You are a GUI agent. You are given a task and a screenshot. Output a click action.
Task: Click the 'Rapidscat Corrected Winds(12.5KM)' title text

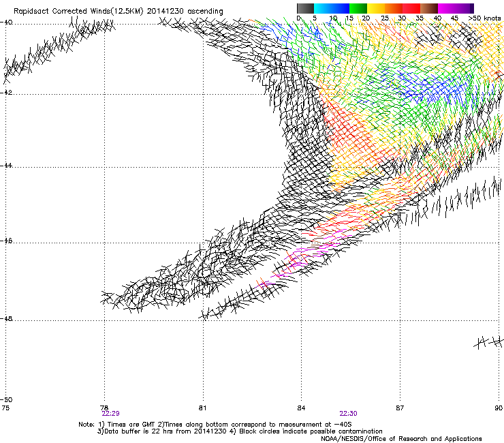pos(78,12)
